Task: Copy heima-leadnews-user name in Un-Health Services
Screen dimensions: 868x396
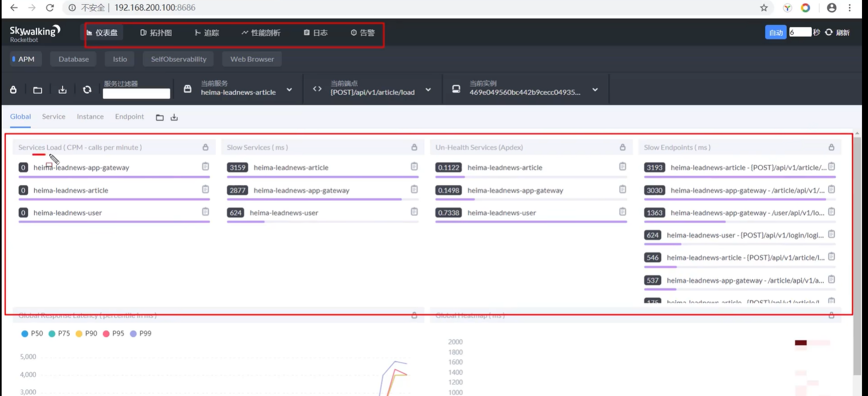Action: (x=622, y=212)
